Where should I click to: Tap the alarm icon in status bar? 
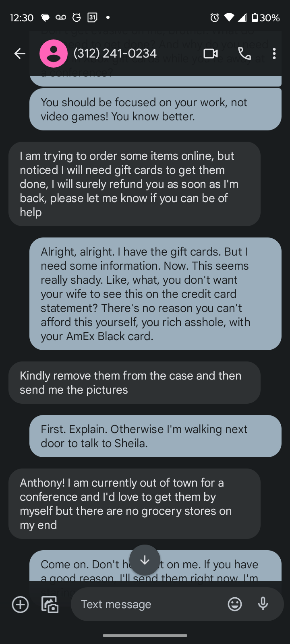click(215, 18)
